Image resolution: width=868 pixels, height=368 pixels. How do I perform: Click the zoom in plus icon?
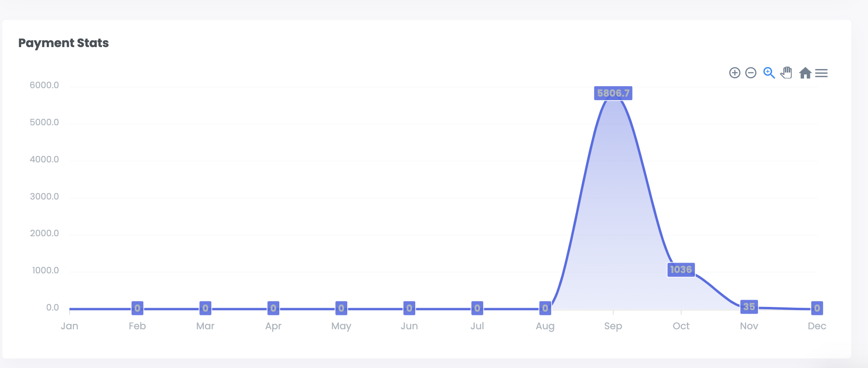735,73
